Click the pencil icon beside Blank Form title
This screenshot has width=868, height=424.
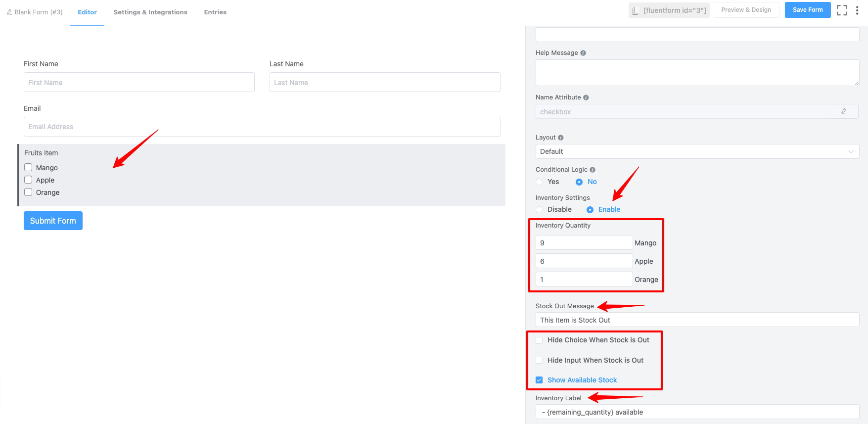point(9,12)
